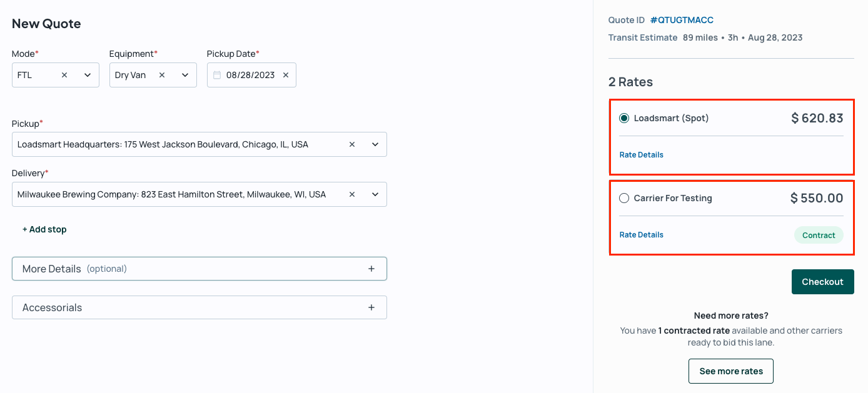Open the Equipment dropdown arrow
Screen dimensions: 868x393
185,75
